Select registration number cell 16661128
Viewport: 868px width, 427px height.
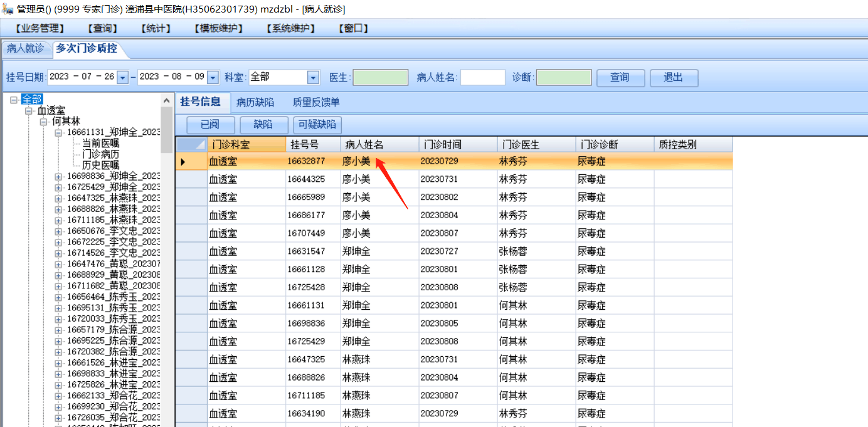pos(313,270)
